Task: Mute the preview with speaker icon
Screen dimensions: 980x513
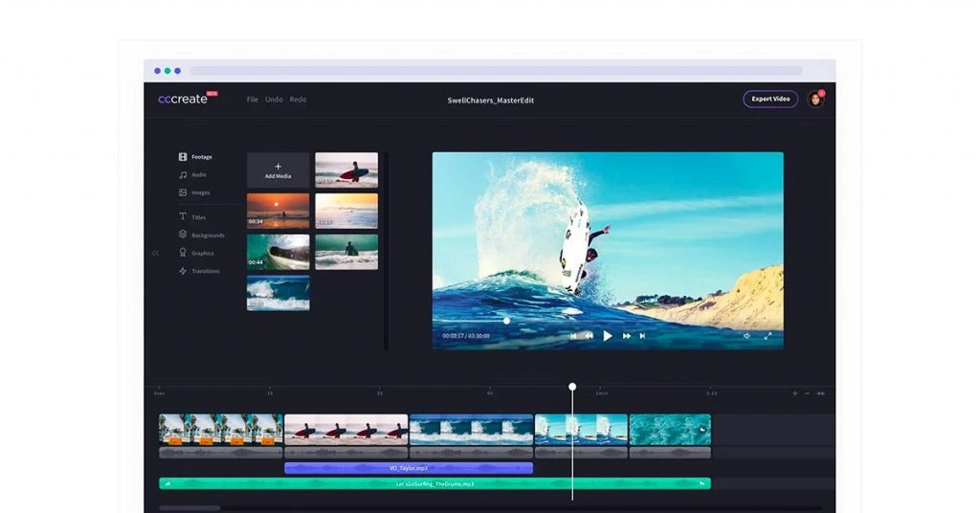Action: (x=746, y=336)
